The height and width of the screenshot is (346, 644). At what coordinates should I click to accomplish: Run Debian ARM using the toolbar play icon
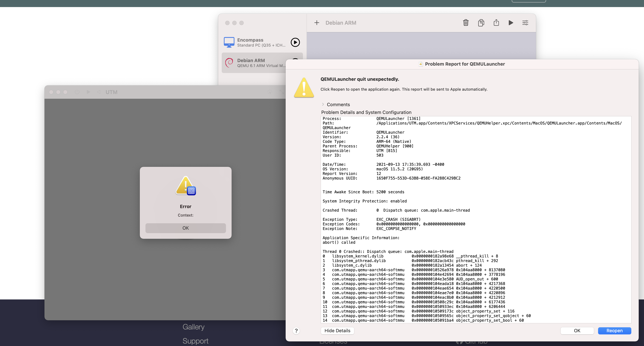point(511,23)
